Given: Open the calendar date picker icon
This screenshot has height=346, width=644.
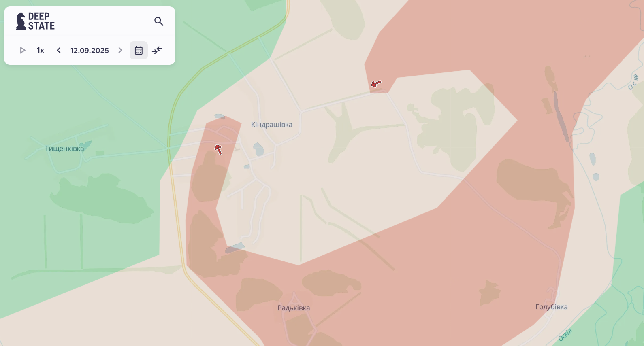Looking at the screenshot, I should (x=139, y=50).
